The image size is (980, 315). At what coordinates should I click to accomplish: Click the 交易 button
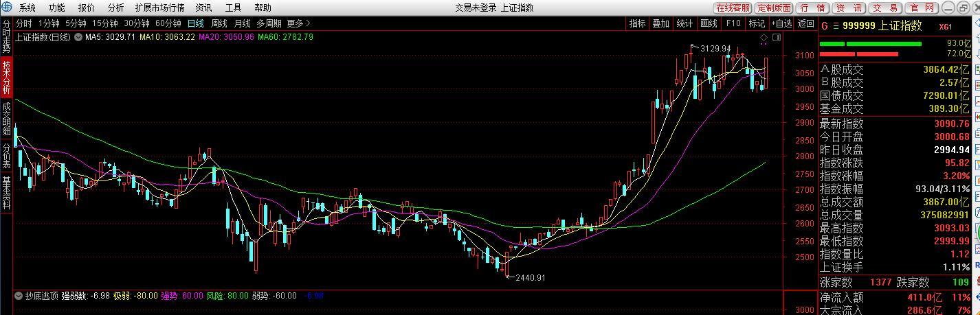(x=885, y=8)
